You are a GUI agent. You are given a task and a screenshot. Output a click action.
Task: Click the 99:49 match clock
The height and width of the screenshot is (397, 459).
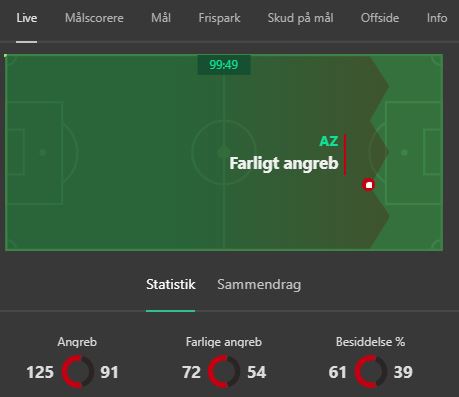click(x=224, y=65)
